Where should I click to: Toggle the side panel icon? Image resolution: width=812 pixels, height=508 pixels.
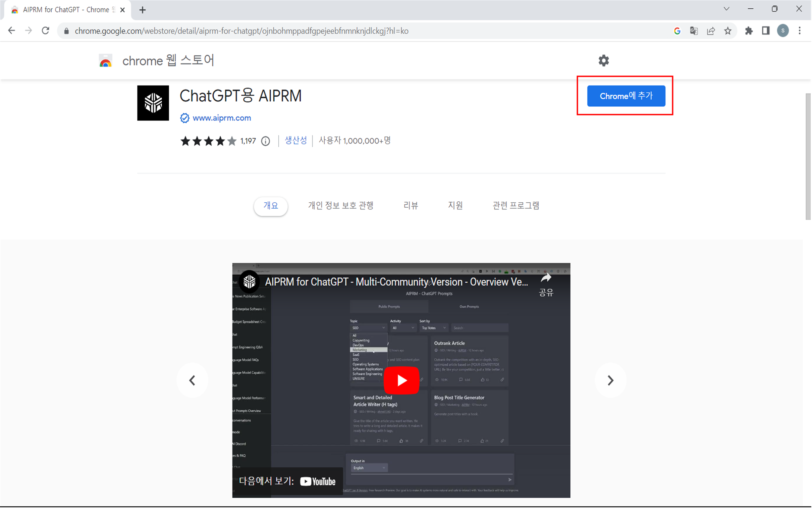[766, 31]
